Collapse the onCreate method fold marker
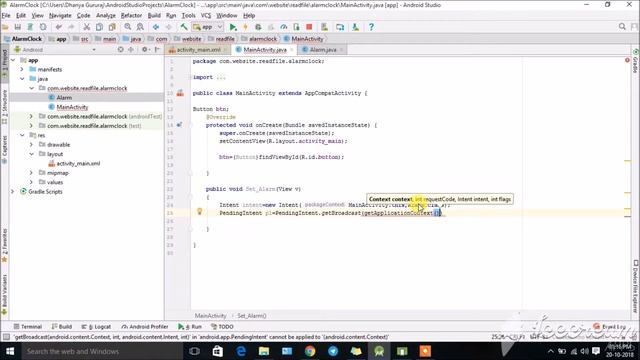The height and width of the screenshot is (360, 640). tap(190, 125)
